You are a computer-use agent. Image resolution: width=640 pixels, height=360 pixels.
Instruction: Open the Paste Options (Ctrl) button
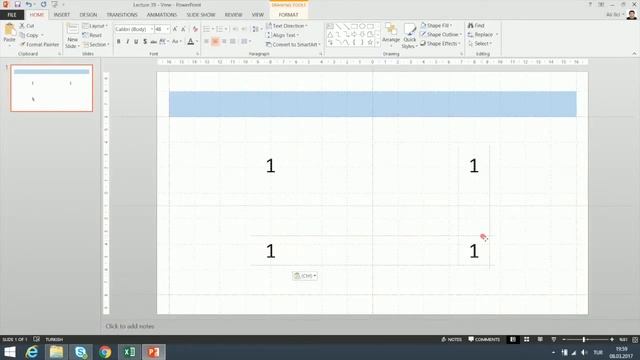[305, 276]
